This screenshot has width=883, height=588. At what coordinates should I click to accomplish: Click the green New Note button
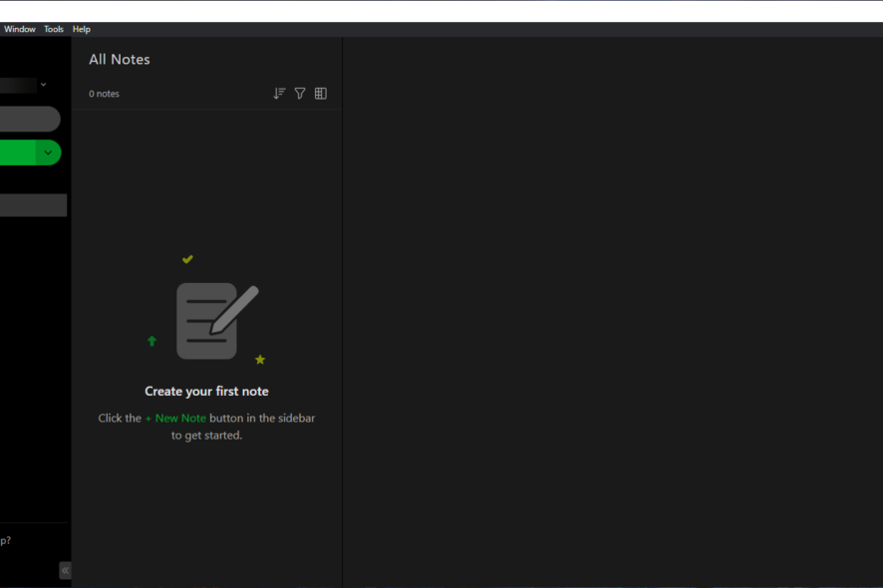click(18, 152)
